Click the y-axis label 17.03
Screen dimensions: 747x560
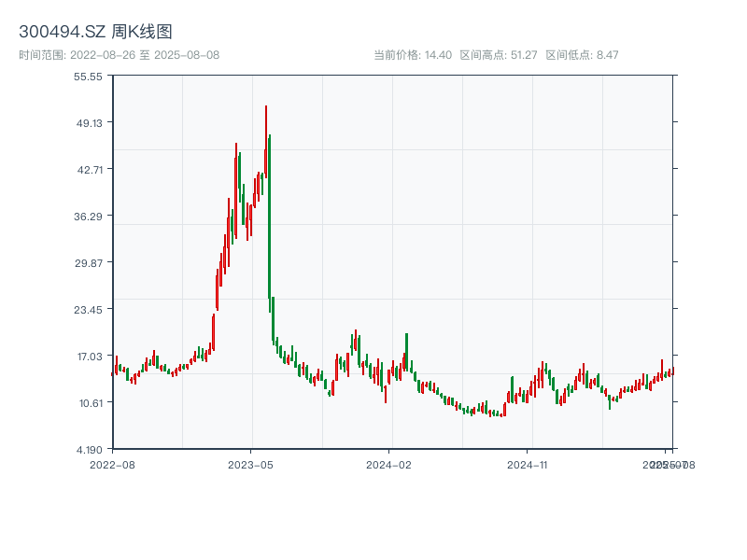pos(90,357)
